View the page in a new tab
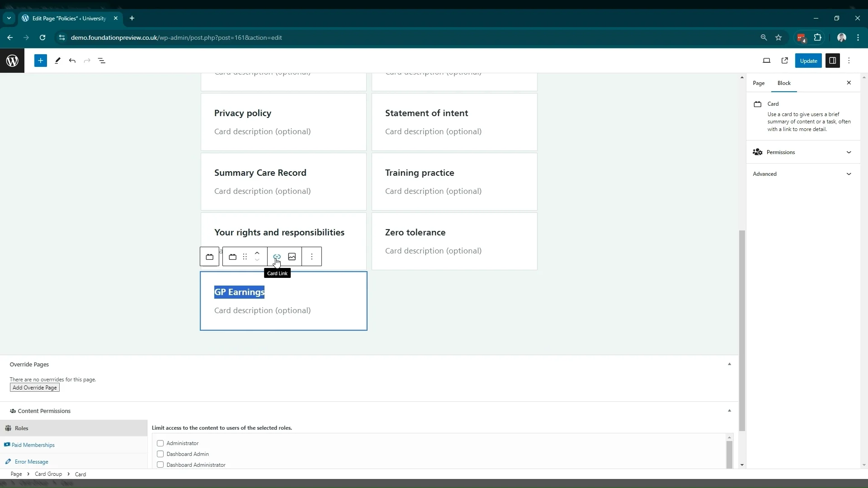Screen dimensions: 868x488 pyautogui.click(x=785, y=61)
